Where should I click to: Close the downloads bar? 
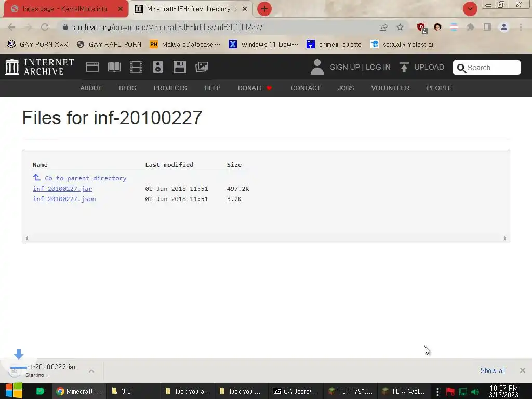(x=523, y=370)
